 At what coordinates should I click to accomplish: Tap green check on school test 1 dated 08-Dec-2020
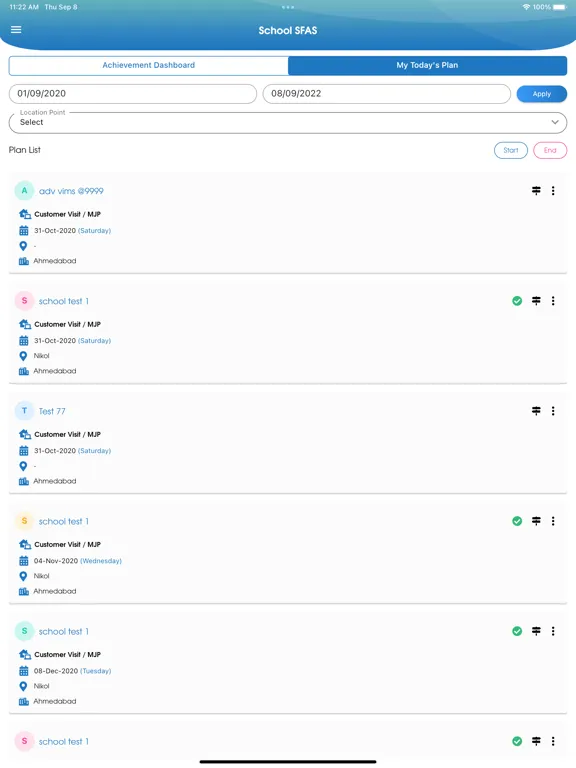coord(517,631)
